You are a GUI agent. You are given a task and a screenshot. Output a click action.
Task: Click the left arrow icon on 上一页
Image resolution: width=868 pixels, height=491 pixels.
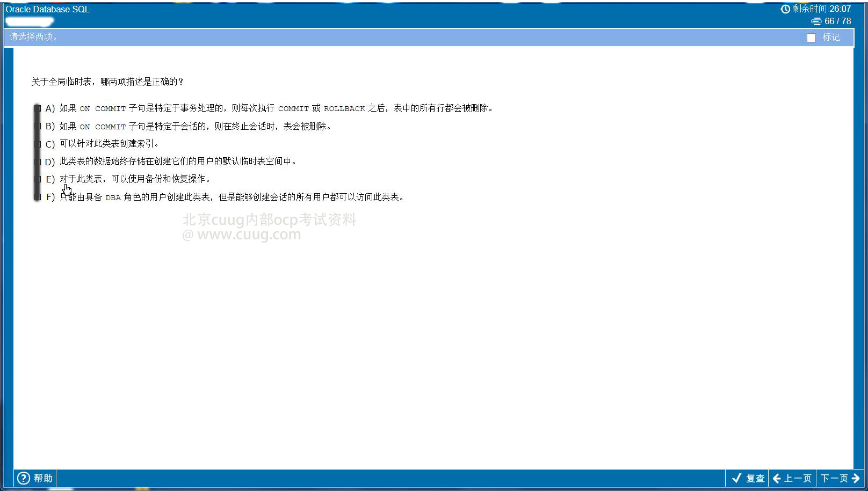[x=777, y=478]
